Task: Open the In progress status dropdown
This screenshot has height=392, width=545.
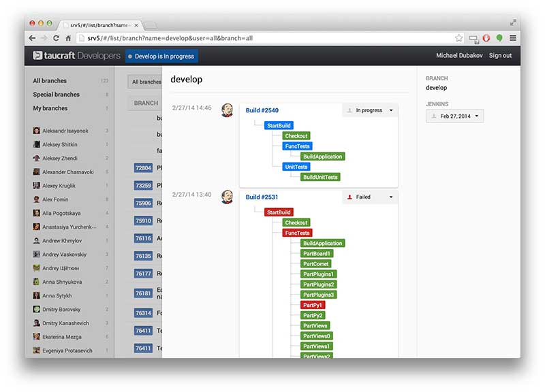Action: [370, 110]
